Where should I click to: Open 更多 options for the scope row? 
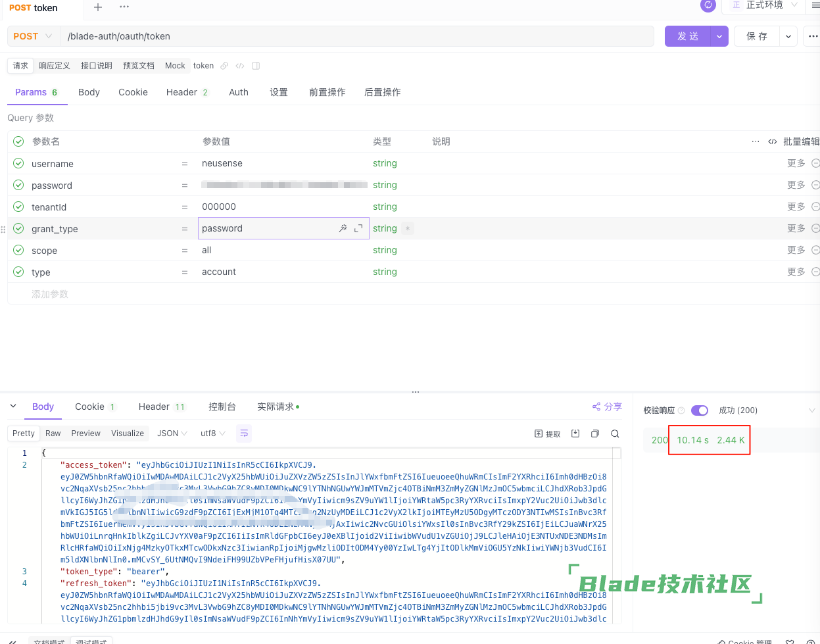pos(796,250)
